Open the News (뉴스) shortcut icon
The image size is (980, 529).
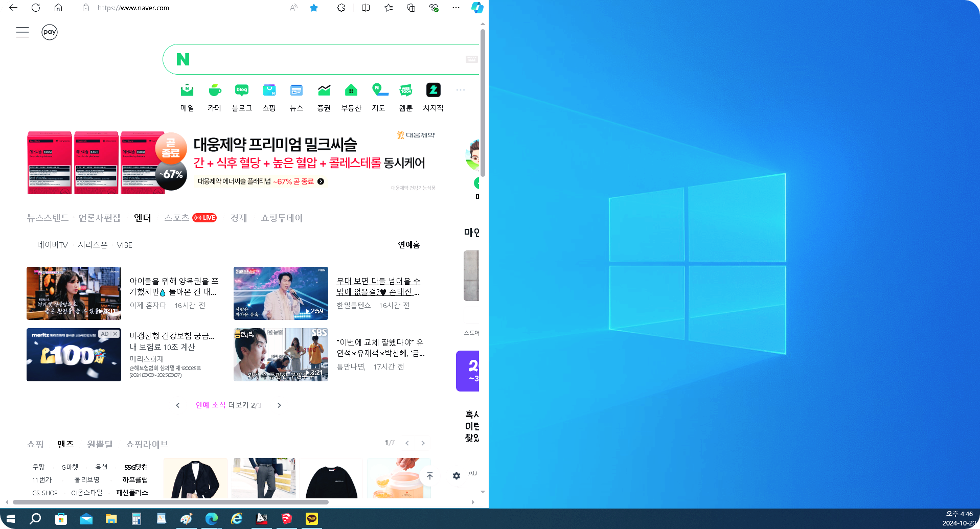tap(297, 90)
